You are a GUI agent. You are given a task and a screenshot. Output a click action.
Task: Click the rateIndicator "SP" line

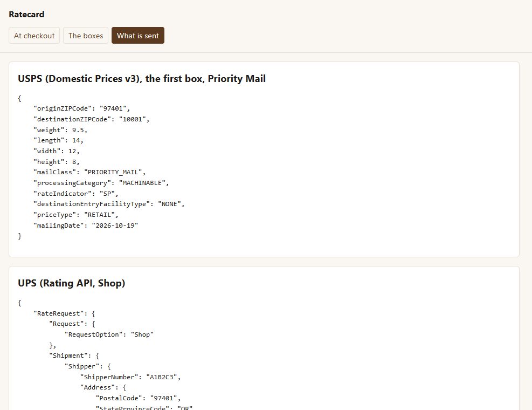tap(76, 194)
